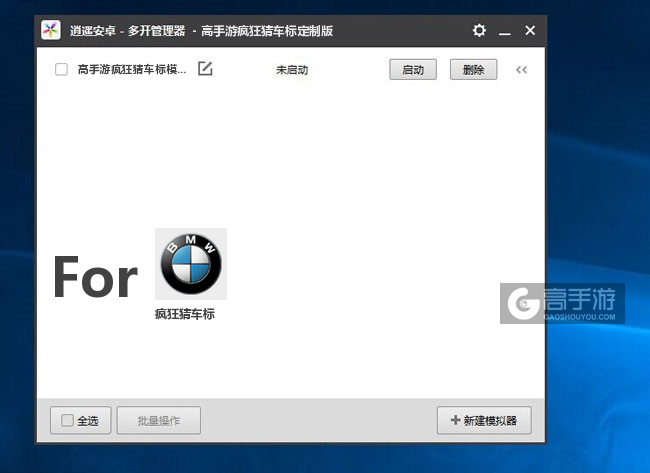Minimize the multi-instance manager window
This screenshot has height=473, width=650.
pyautogui.click(x=505, y=31)
